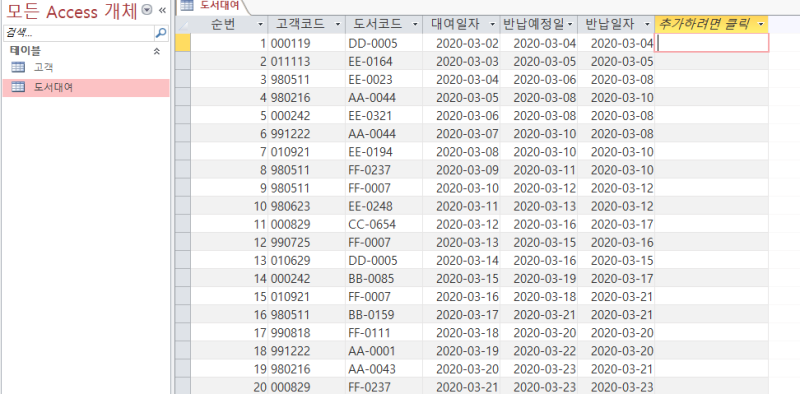Click return date 2020-03-17 in row 11
This screenshot has height=394, width=800.
click(x=616, y=225)
